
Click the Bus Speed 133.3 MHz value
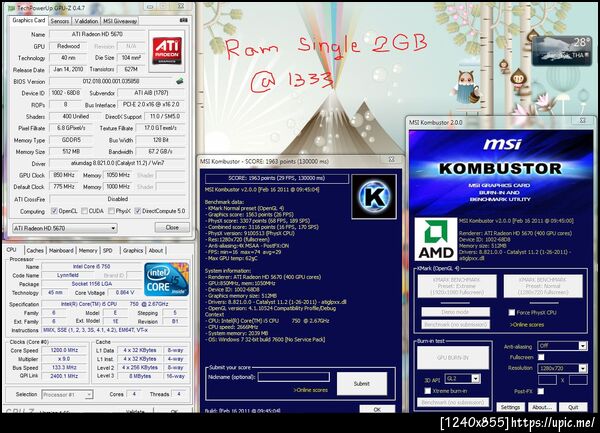(x=64, y=368)
